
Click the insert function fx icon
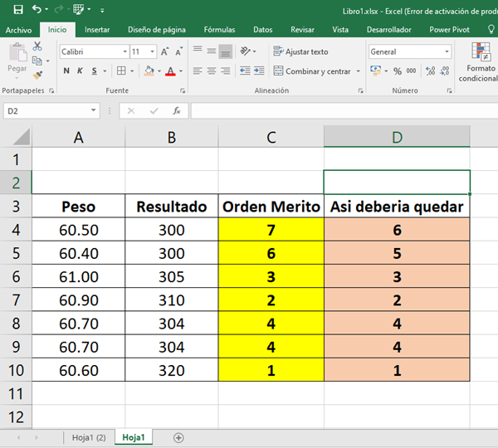(x=176, y=110)
